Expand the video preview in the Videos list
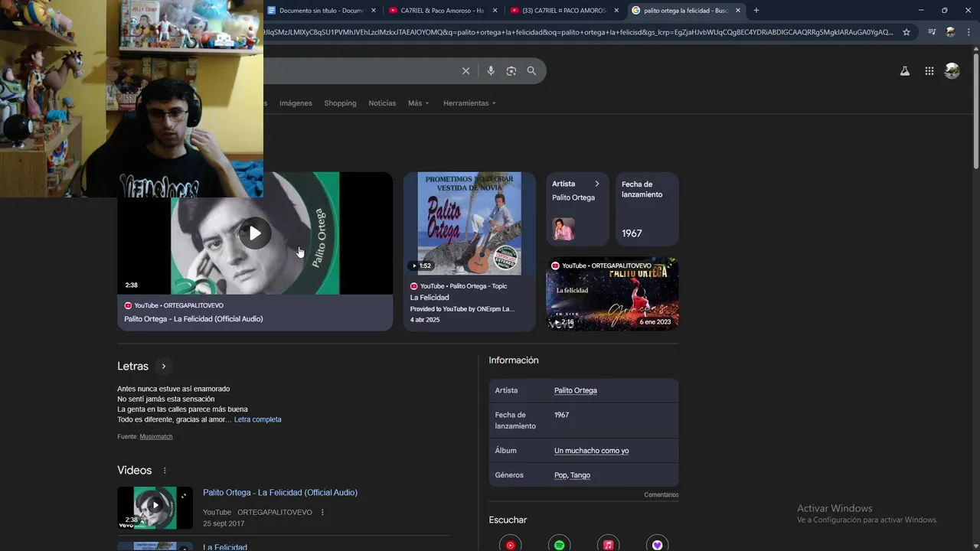 tap(184, 496)
